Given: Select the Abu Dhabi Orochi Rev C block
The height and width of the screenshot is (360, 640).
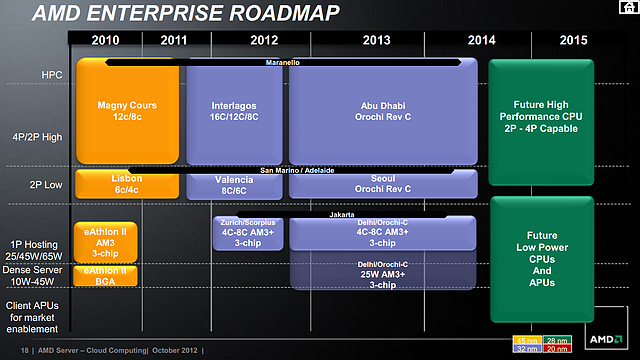Looking at the screenshot, I should pos(383,111).
